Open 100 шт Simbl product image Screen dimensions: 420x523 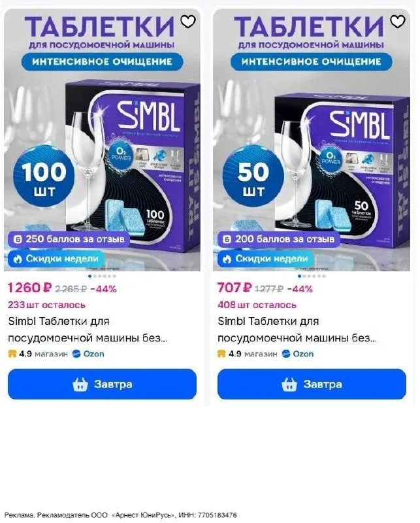click(102, 140)
